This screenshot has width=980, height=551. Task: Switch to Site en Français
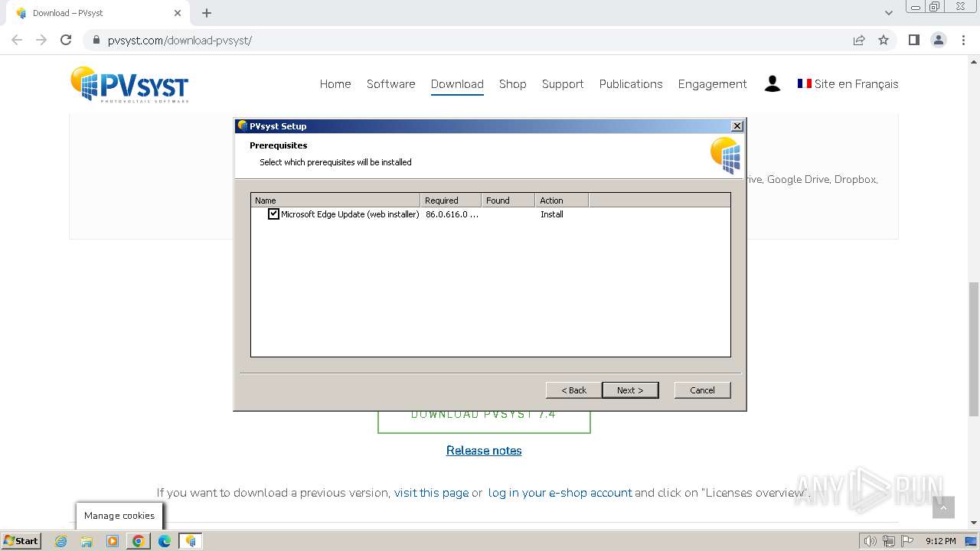pyautogui.click(x=848, y=84)
